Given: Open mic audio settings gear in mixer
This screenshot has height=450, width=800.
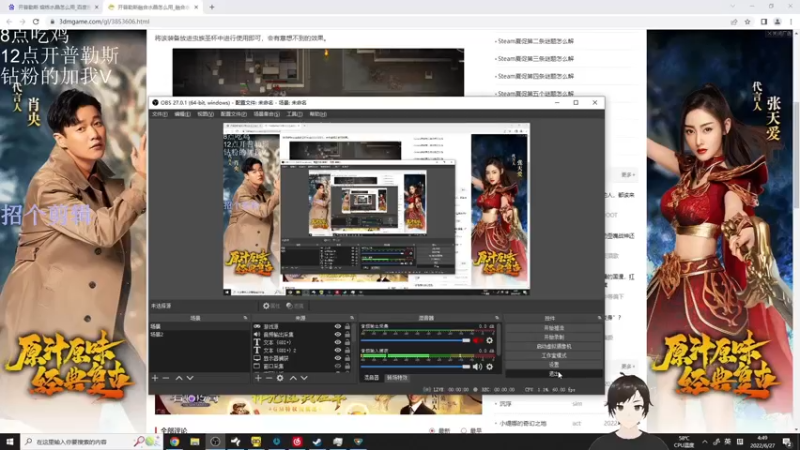Looking at the screenshot, I should pos(490,366).
